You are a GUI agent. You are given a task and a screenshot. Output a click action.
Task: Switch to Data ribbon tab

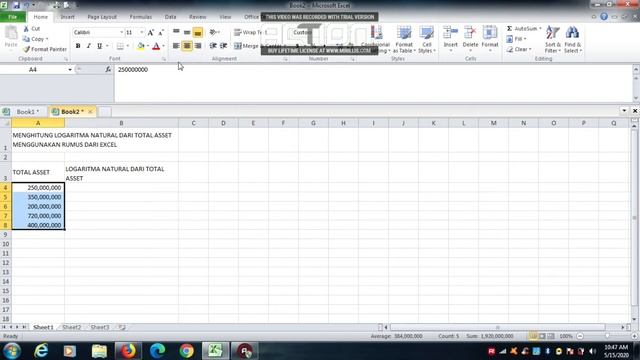[171, 17]
